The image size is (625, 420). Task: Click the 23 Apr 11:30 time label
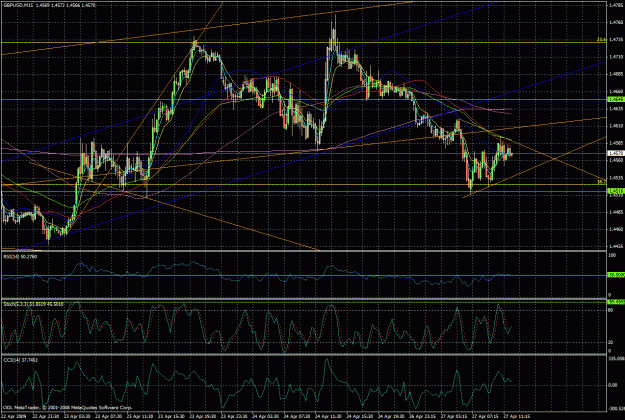coord(139,415)
